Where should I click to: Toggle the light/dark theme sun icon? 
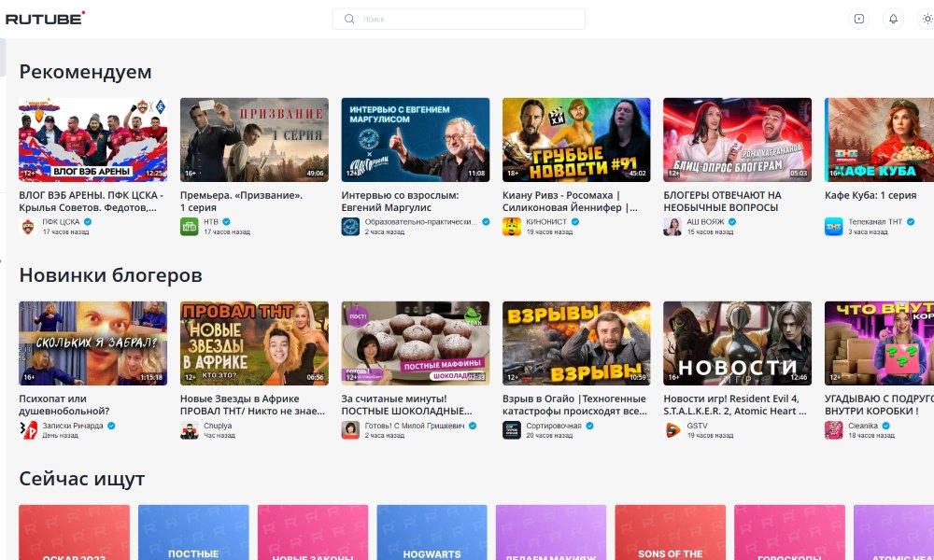tap(926, 19)
